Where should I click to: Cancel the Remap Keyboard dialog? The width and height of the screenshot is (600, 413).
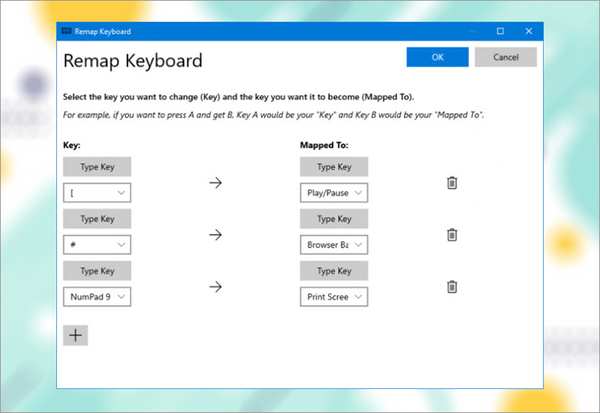(x=505, y=57)
